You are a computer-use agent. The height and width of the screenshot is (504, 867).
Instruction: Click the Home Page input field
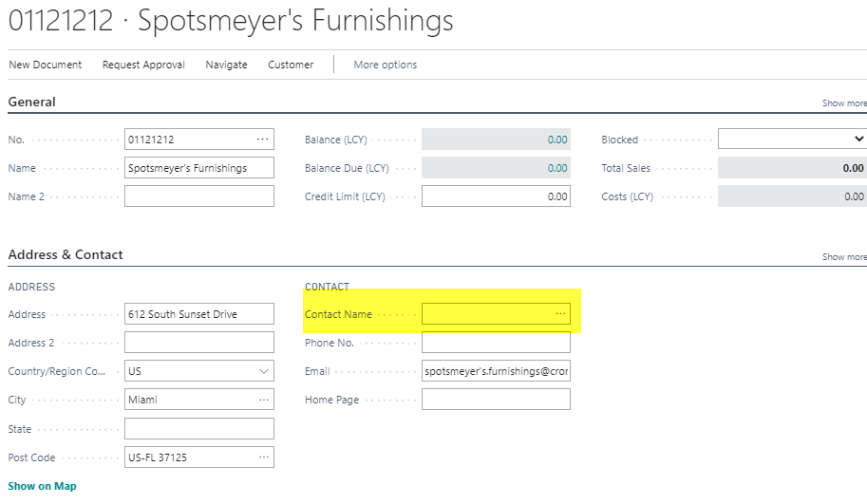click(496, 400)
